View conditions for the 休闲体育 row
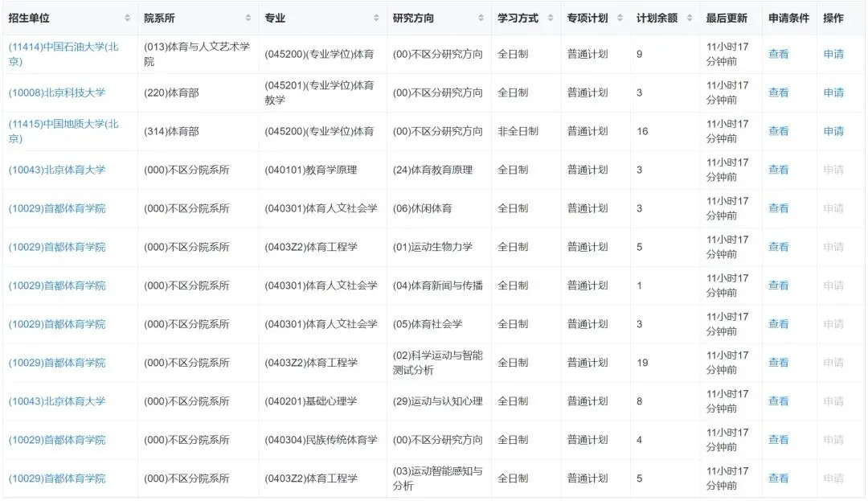 (778, 209)
